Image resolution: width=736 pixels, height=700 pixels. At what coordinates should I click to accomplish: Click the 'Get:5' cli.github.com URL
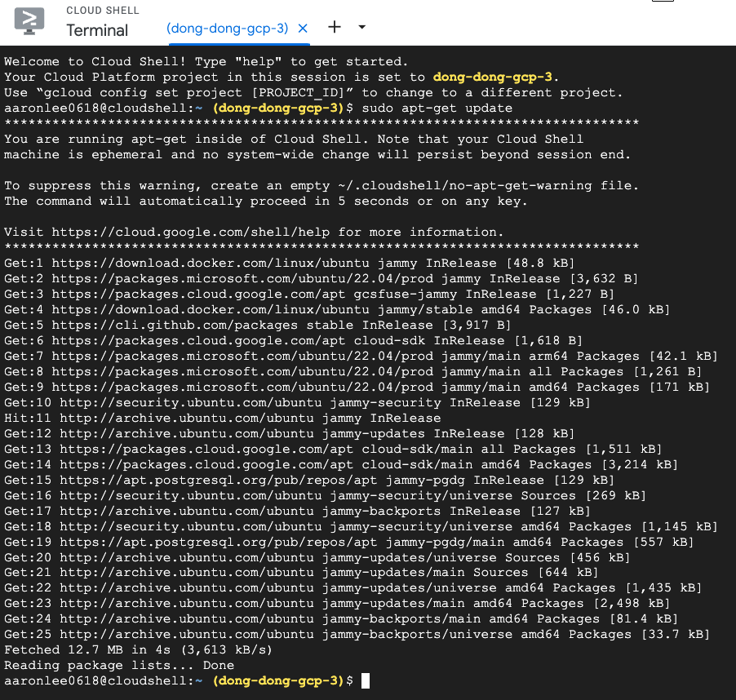tap(175, 326)
